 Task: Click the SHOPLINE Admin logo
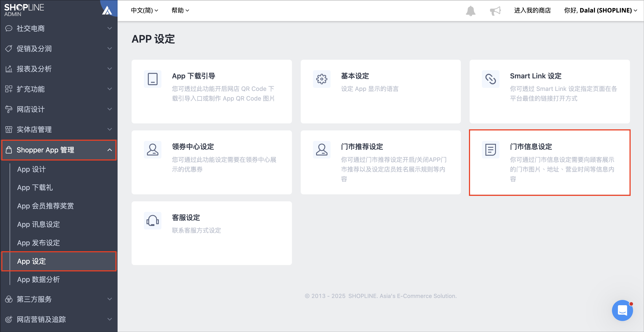pos(24,10)
